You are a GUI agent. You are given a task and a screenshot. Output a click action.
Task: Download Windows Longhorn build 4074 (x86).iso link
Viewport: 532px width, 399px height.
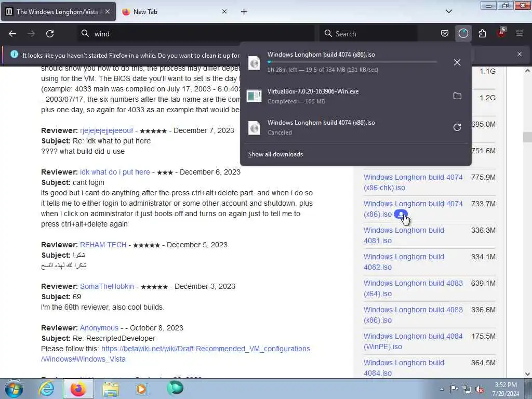point(413,209)
